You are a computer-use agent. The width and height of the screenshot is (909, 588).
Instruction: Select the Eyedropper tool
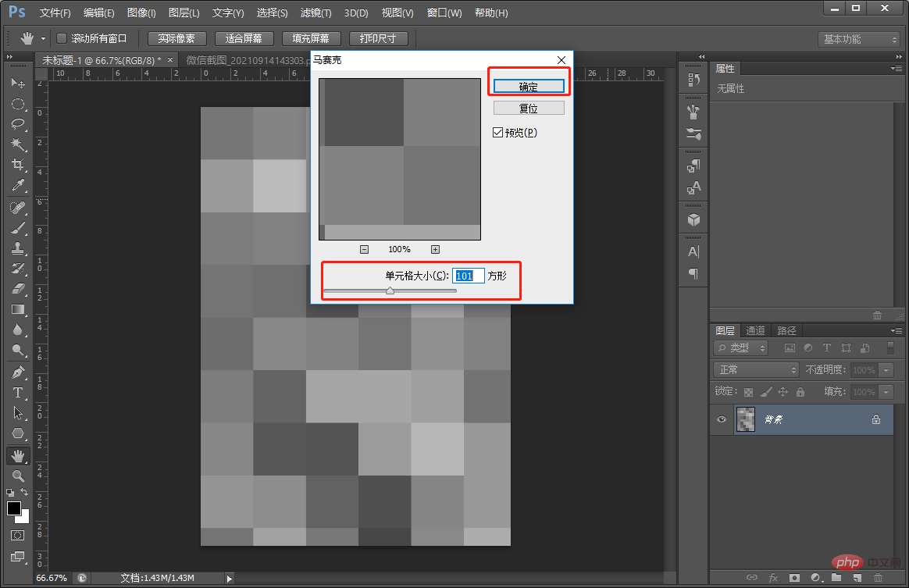18,185
